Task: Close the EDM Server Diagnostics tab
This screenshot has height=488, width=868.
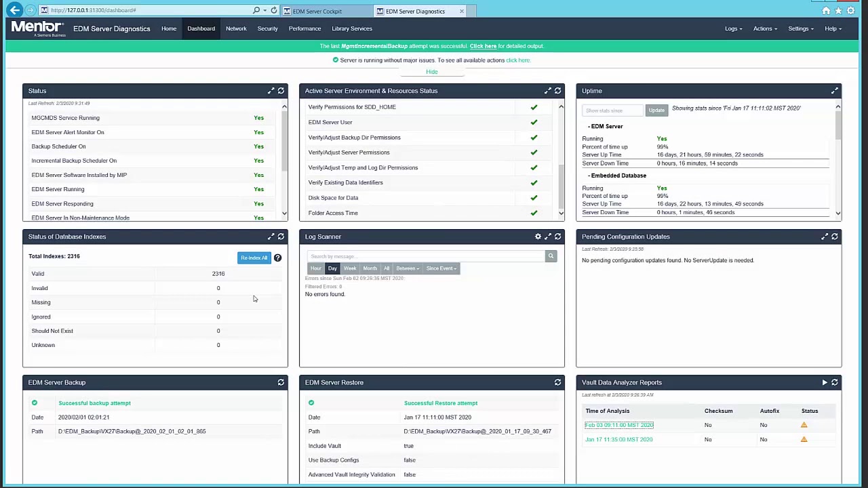Action: (462, 11)
